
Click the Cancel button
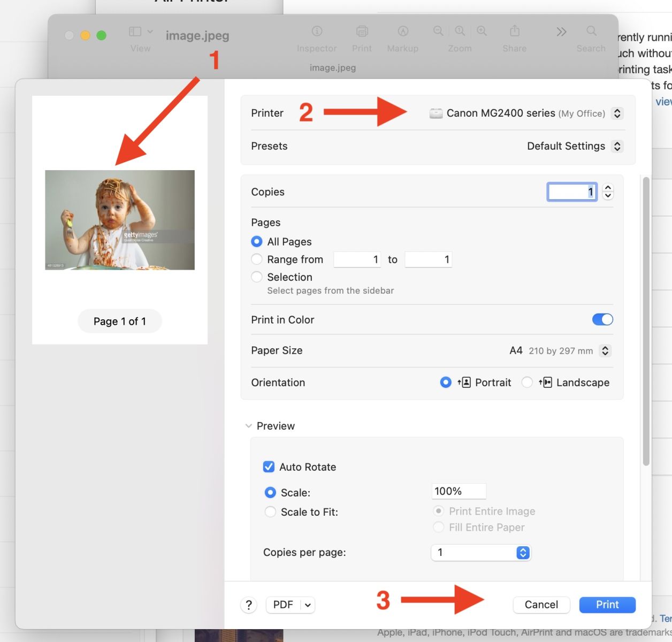pyautogui.click(x=541, y=605)
